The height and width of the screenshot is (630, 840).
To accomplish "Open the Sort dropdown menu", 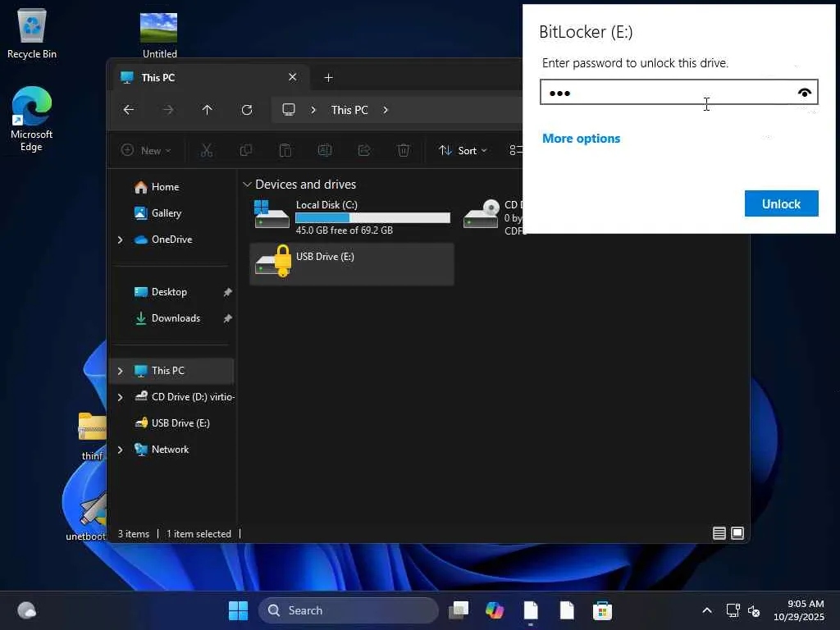I will click(x=463, y=151).
